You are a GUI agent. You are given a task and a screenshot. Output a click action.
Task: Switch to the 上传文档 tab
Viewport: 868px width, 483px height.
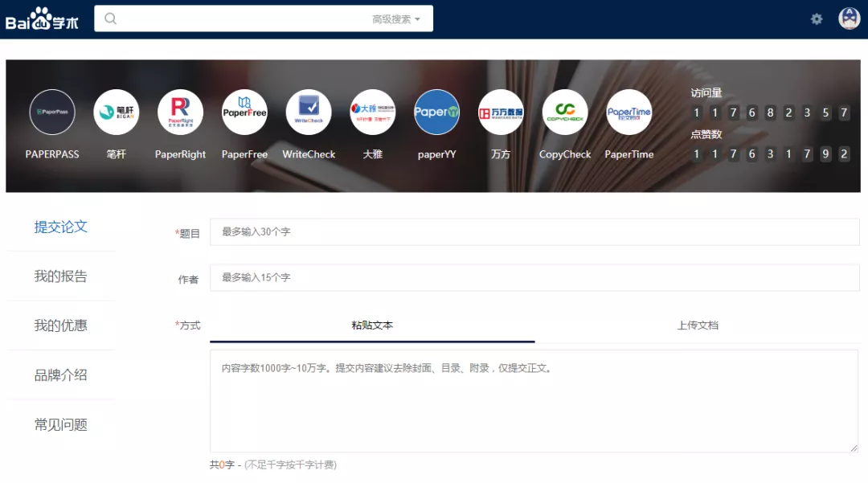[x=698, y=325]
